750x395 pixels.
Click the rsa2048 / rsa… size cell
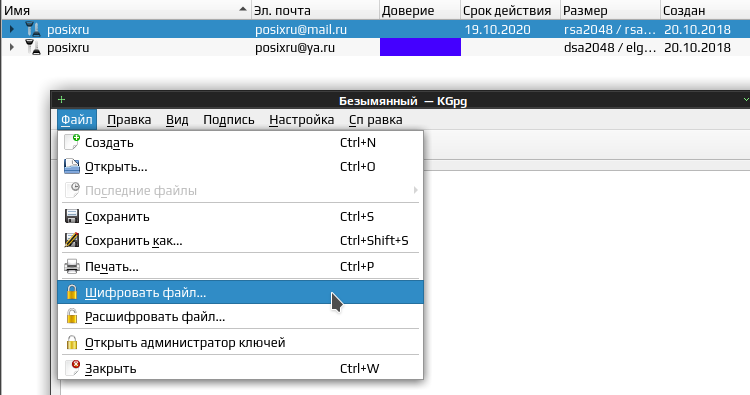(610, 29)
